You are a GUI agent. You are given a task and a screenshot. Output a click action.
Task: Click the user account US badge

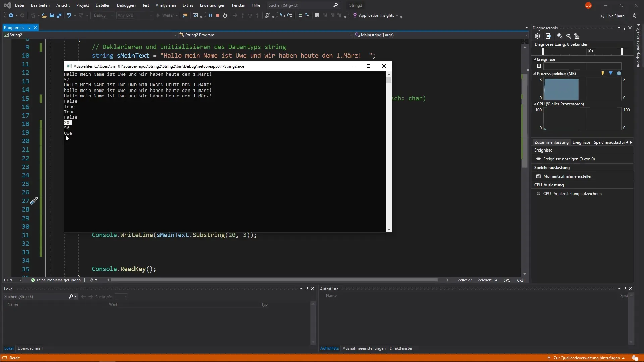click(588, 5)
